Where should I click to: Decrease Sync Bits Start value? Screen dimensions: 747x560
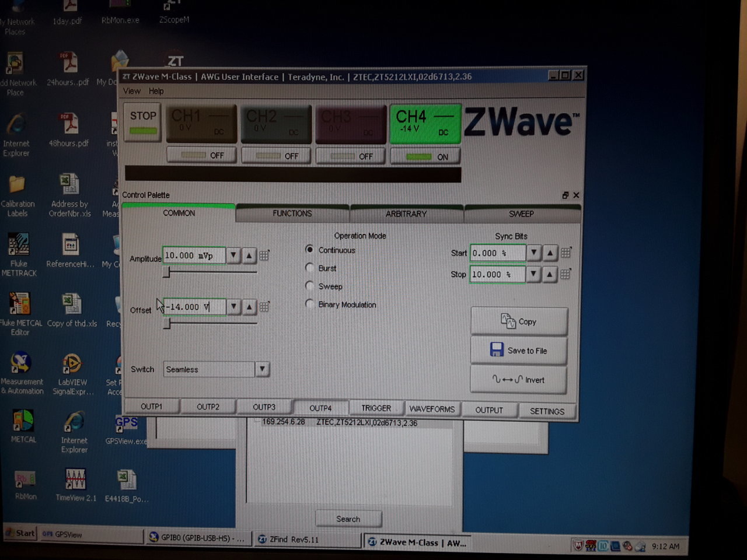(x=533, y=253)
